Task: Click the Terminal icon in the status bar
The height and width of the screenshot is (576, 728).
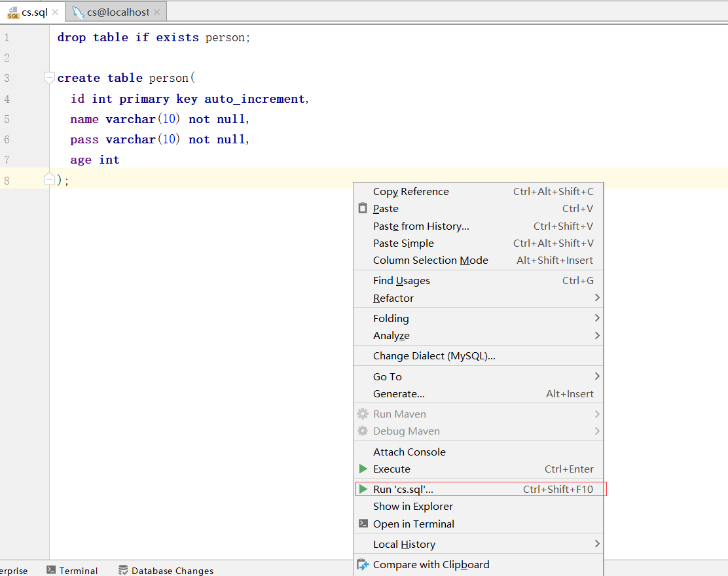Action: click(x=50, y=569)
